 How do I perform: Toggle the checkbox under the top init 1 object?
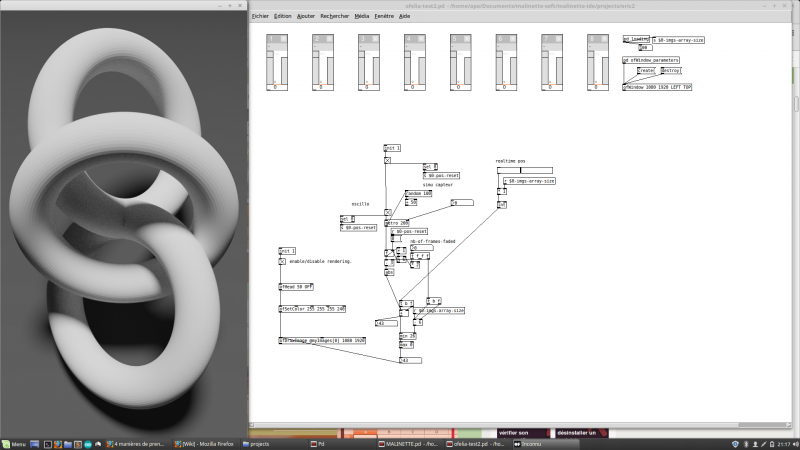click(387, 160)
